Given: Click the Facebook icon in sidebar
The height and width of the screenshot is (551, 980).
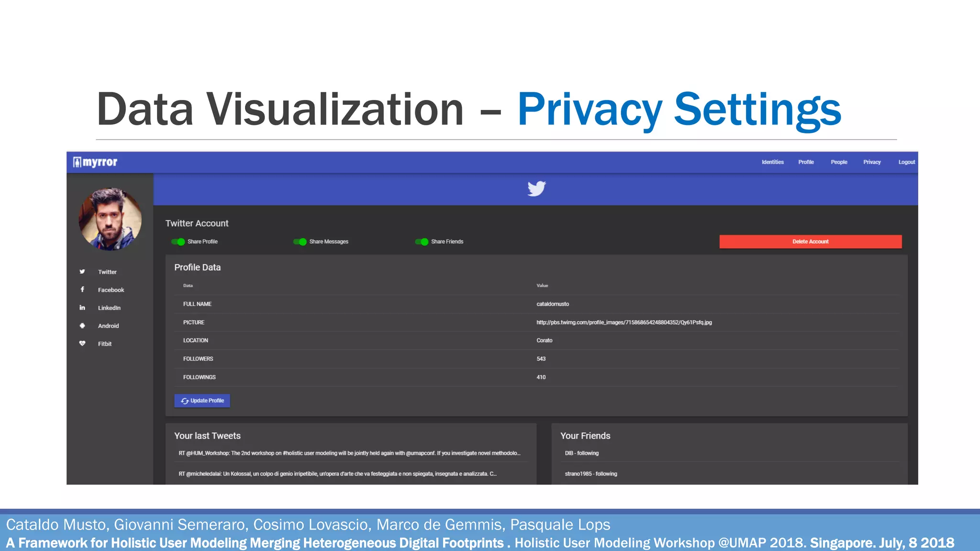Looking at the screenshot, I should pos(82,289).
